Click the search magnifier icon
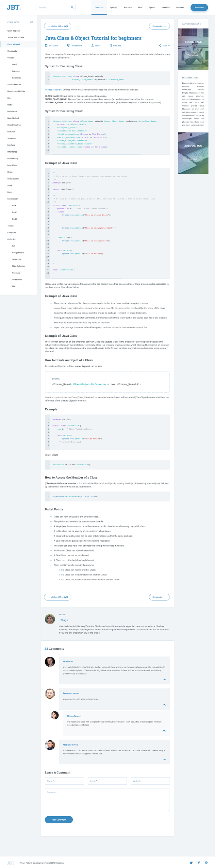The width and height of the screenshot is (215, 868). [x=72, y=8]
